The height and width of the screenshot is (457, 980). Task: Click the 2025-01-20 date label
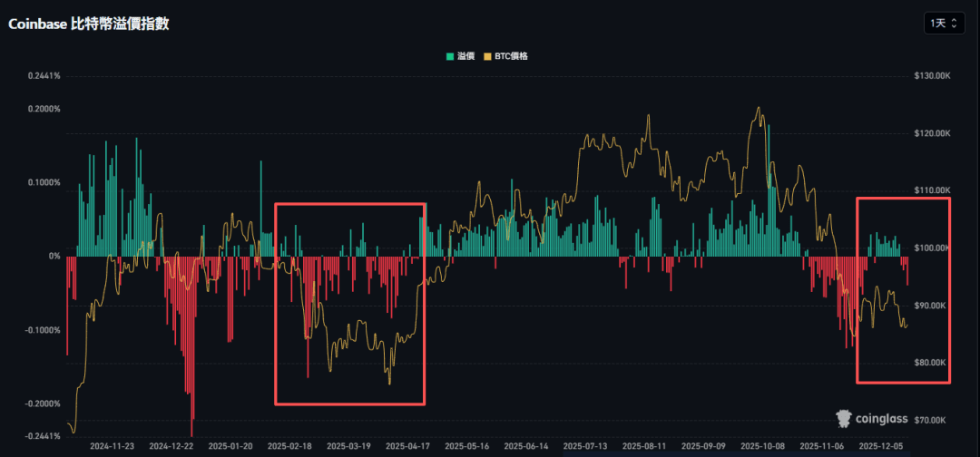tap(230, 446)
